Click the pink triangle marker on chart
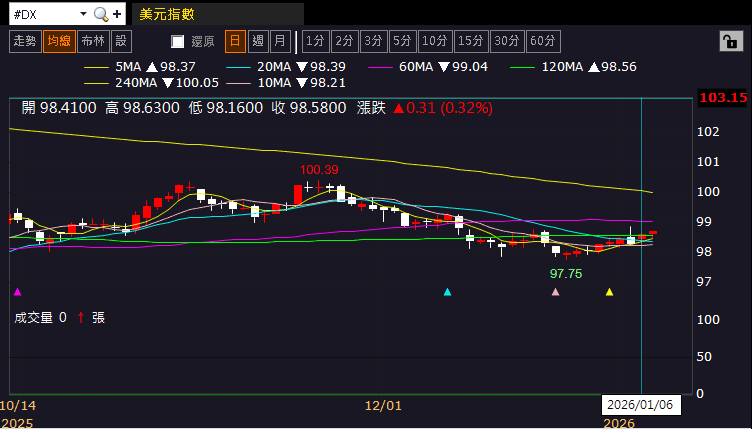This screenshot has height=429, width=752. pos(556,292)
